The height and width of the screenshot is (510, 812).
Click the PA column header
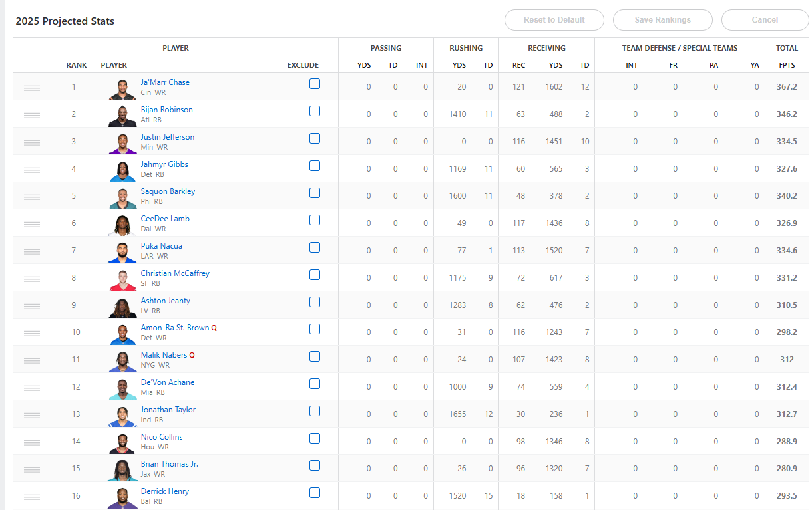point(714,65)
